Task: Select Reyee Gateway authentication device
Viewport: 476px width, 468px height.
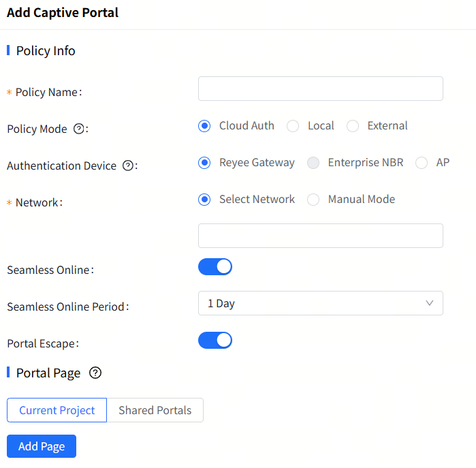Action: 204,163
